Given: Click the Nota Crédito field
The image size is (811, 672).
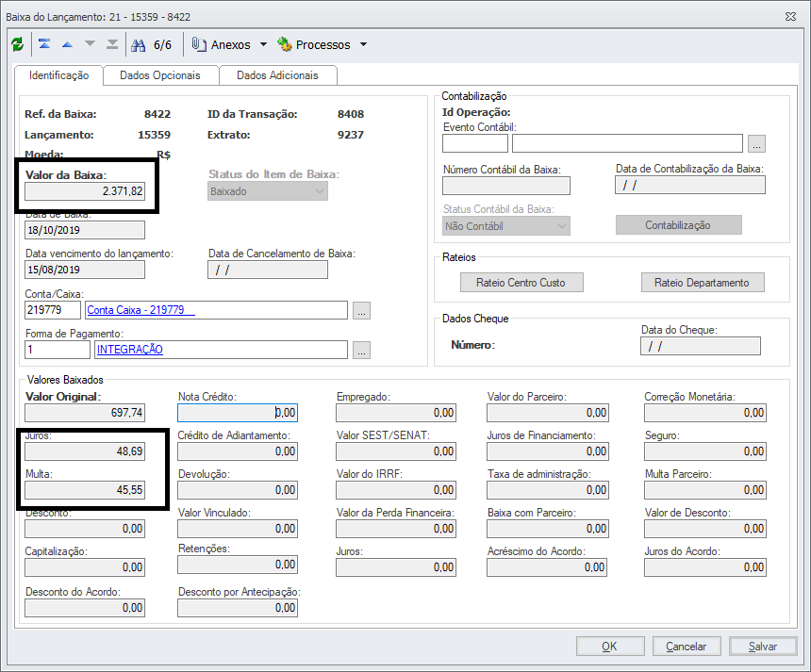Looking at the screenshot, I should pyautogui.click(x=238, y=413).
